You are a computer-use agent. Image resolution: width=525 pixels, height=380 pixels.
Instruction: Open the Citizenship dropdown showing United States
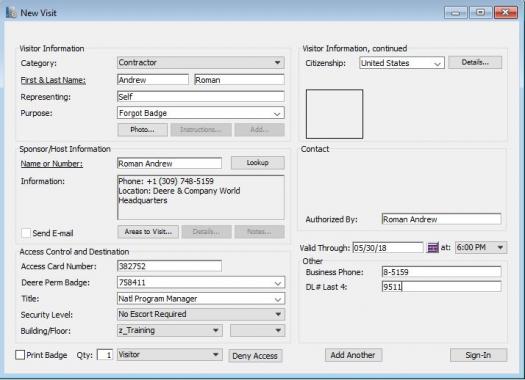402,63
